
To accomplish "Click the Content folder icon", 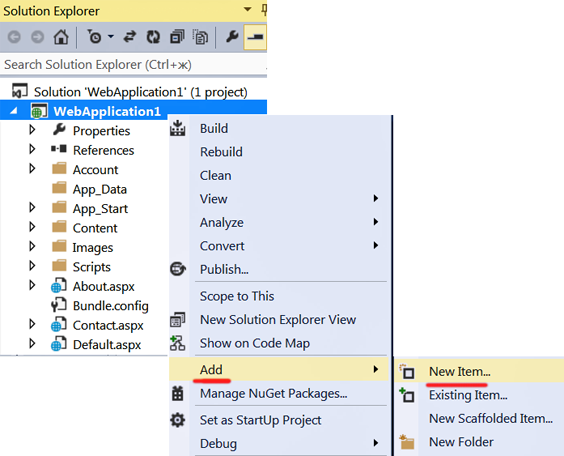I will click(59, 226).
